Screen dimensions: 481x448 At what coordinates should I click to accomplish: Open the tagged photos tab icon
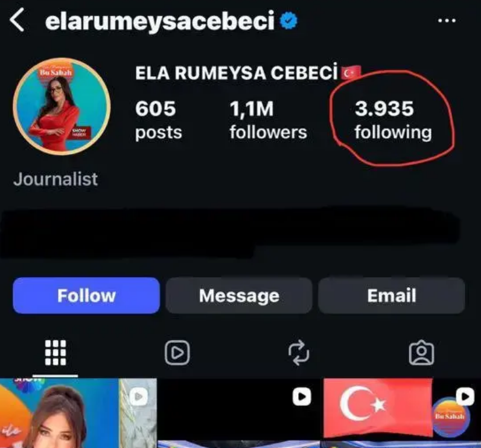pyautogui.click(x=421, y=353)
